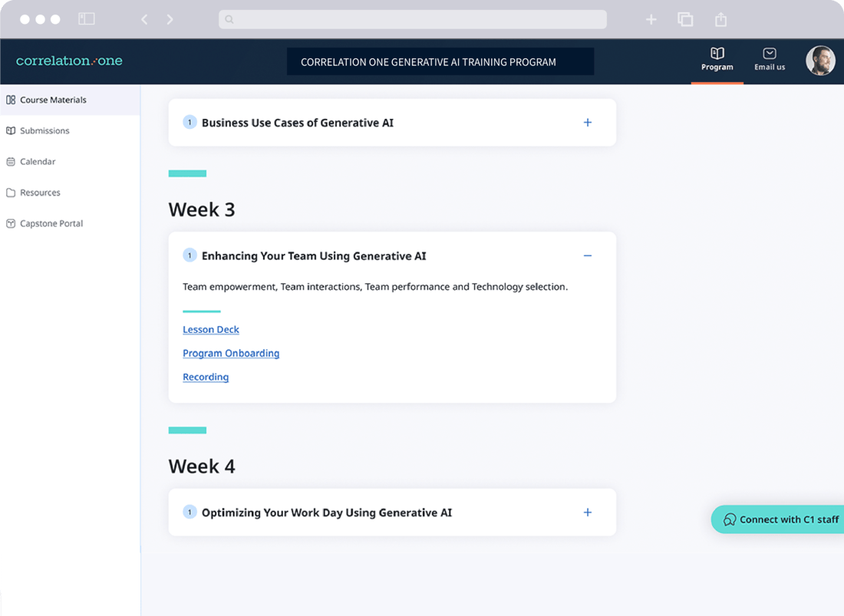The width and height of the screenshot is (844, 616).
Task: Open a new tab with plus icon
Action: 651,19
